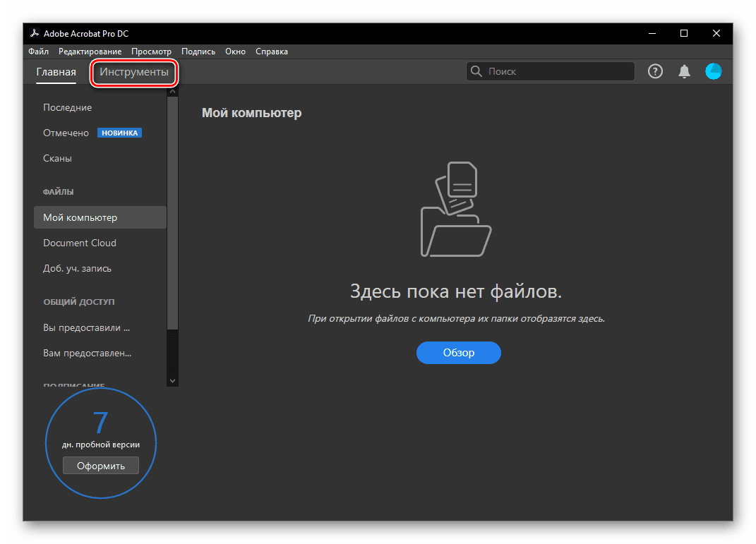The image size is (756, 544).
Task: Open the Подпись menu
Action: tap(198, 52)
